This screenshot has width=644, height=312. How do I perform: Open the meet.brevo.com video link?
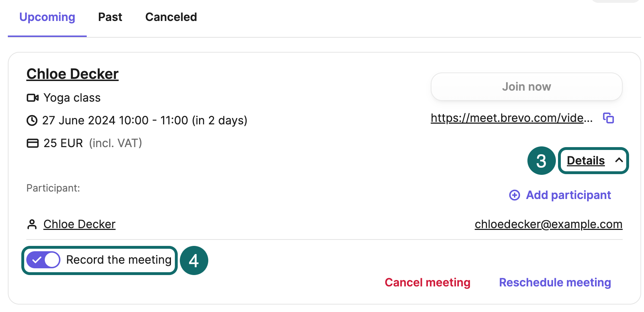click(511, 118)
